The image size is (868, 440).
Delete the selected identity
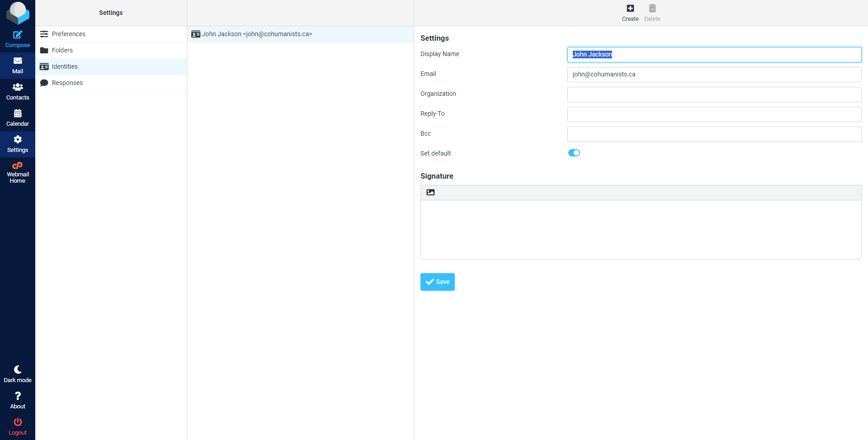(x=652, y=13)
